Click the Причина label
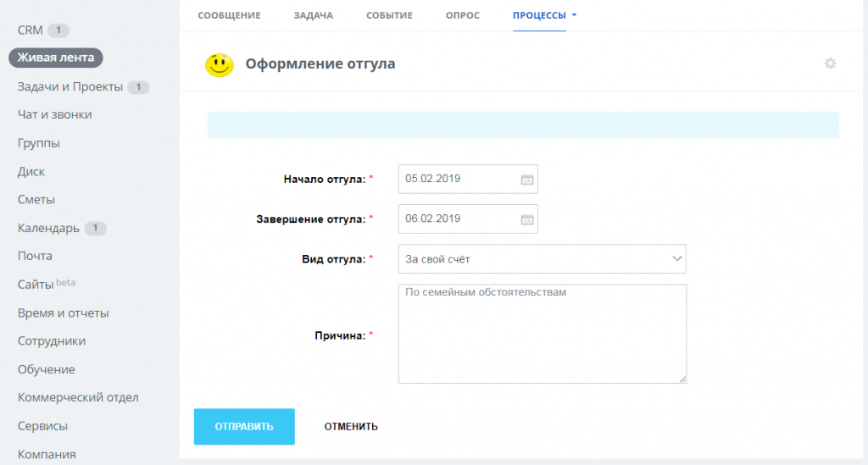 [340, 335]
